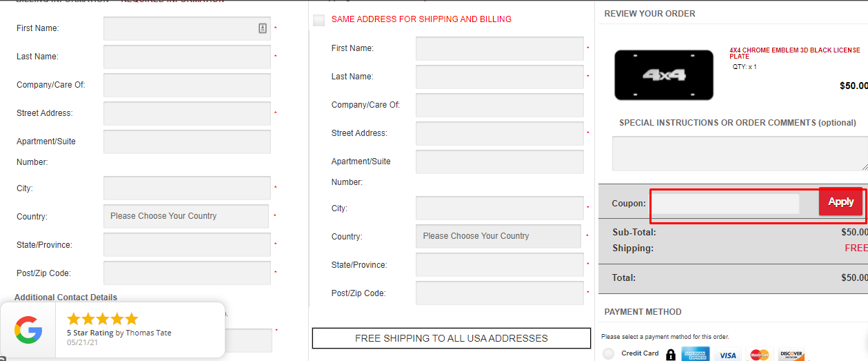Click the billing Last Name field
868x361 pixels.
click(187, 57)
